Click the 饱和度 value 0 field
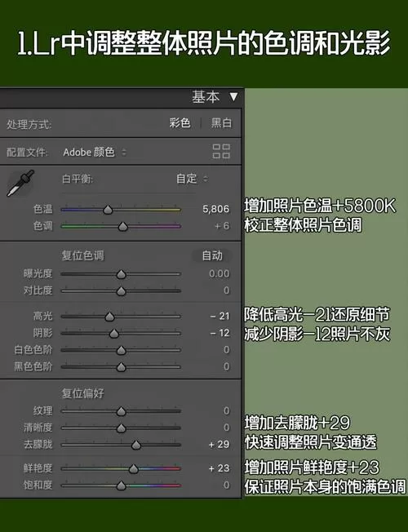Screen dimensions: 408x532 click(226, 485)
